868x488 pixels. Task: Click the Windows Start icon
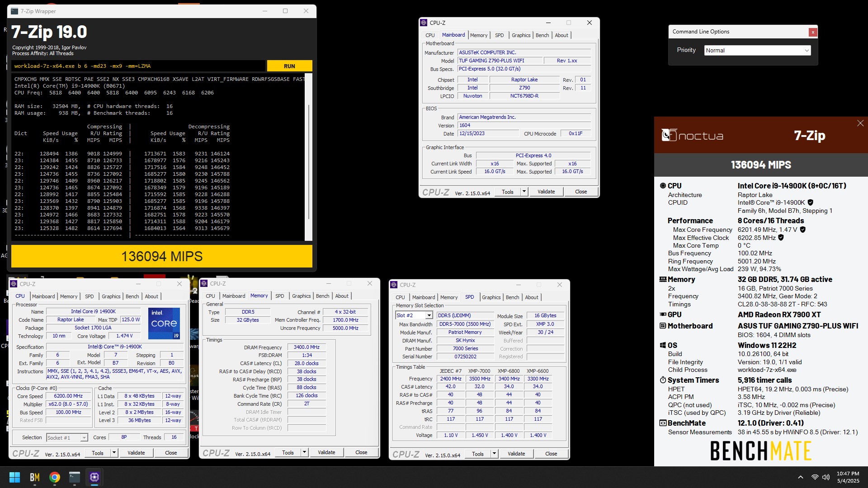click(14, 477)
